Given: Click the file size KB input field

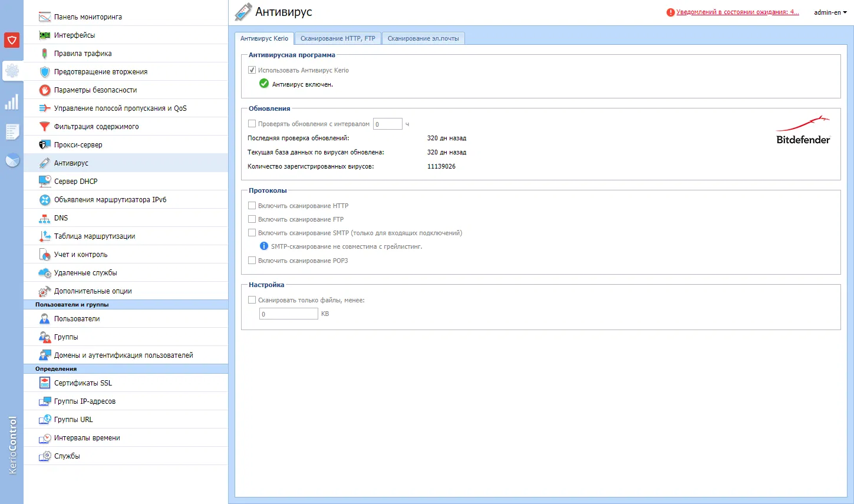Looking at the screenshot, I should tap(289, 314).
